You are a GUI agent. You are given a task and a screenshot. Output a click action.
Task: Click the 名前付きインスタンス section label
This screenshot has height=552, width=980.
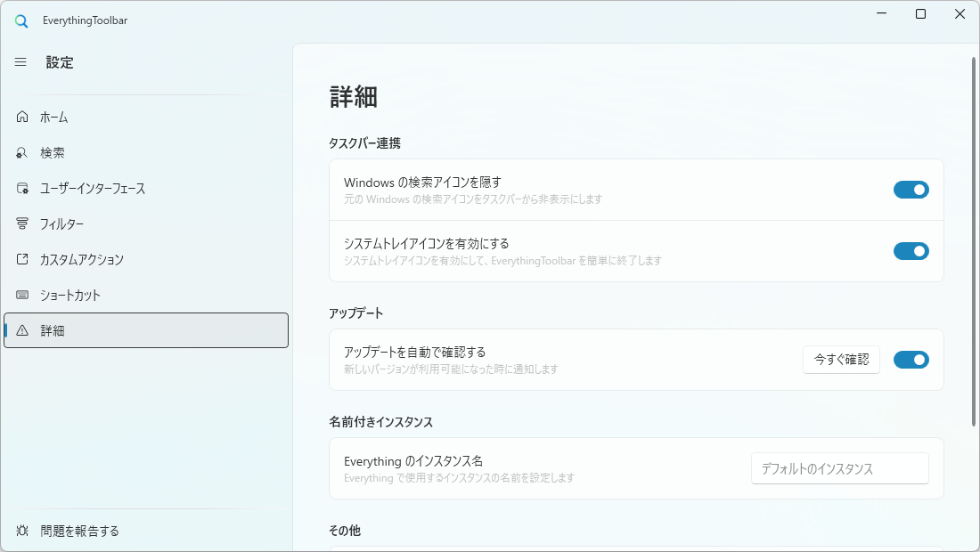point(381,422)
